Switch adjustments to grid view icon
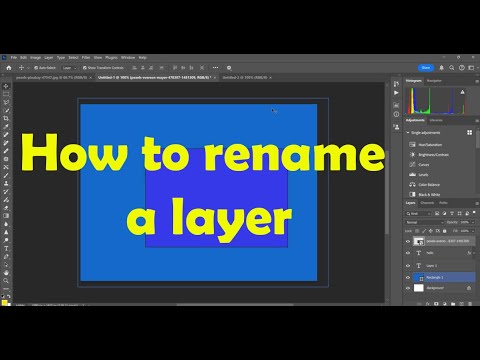The height and width of the screenshot is (360, 480). pyautogui.click(x=469, y=133)
